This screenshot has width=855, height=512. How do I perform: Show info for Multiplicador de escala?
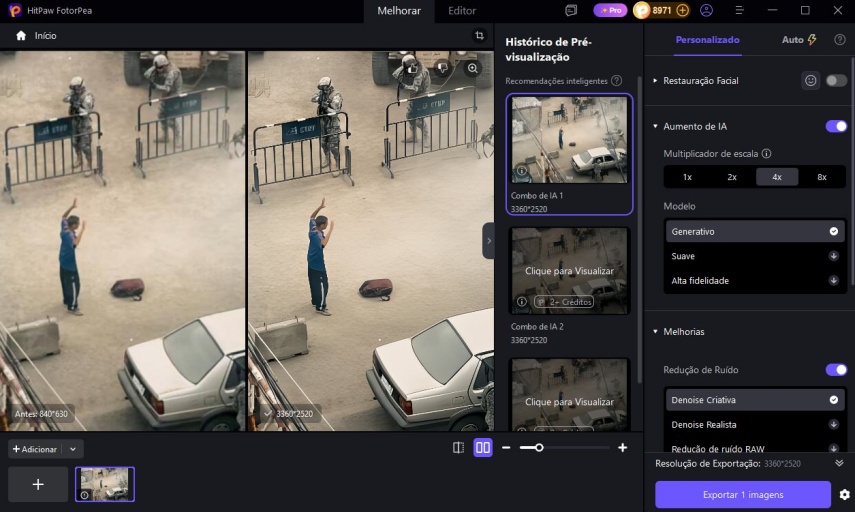(x=766, y=153)
